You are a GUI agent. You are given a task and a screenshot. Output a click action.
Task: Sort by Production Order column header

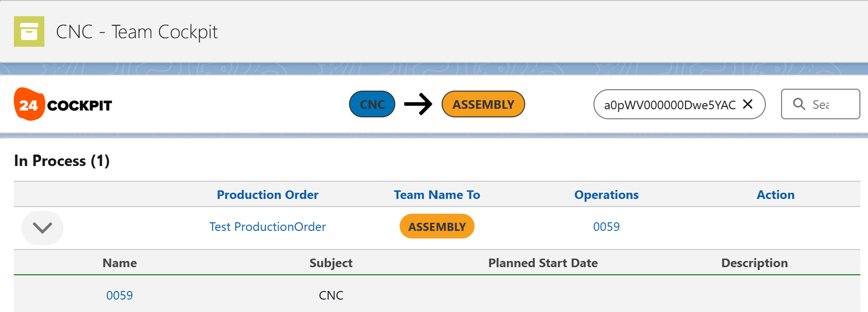coord(267,195)
